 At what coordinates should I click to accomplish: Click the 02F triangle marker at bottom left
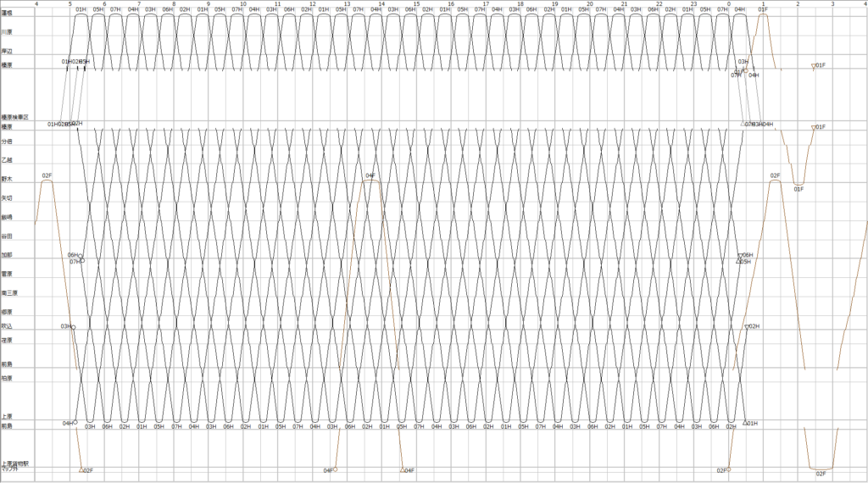pos(81,469)
